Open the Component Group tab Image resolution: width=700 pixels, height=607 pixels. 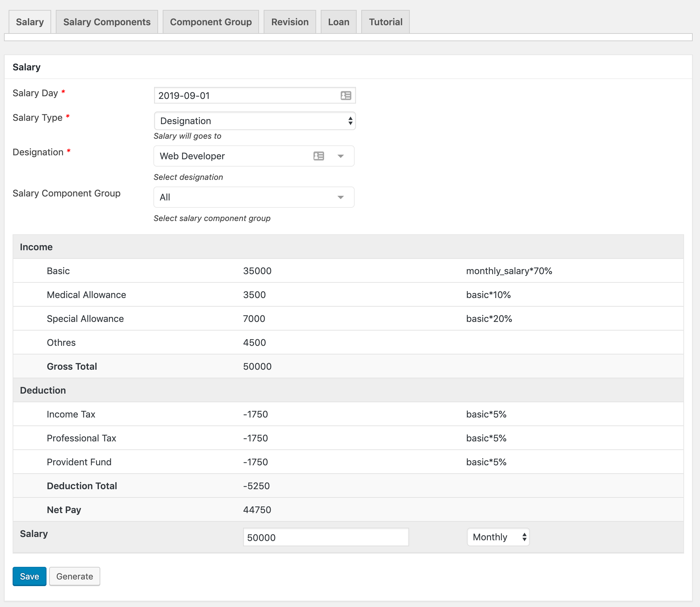coord(211,22)
